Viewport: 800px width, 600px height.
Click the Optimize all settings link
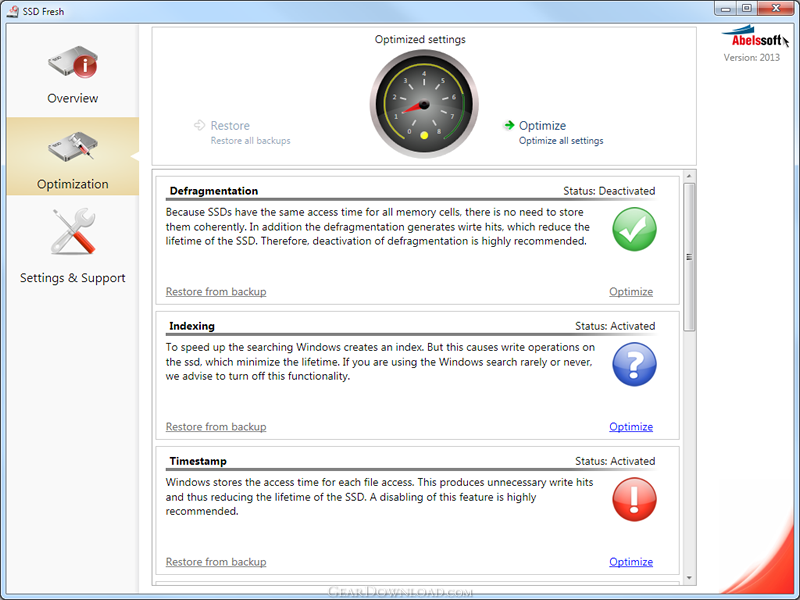[561, 141]
